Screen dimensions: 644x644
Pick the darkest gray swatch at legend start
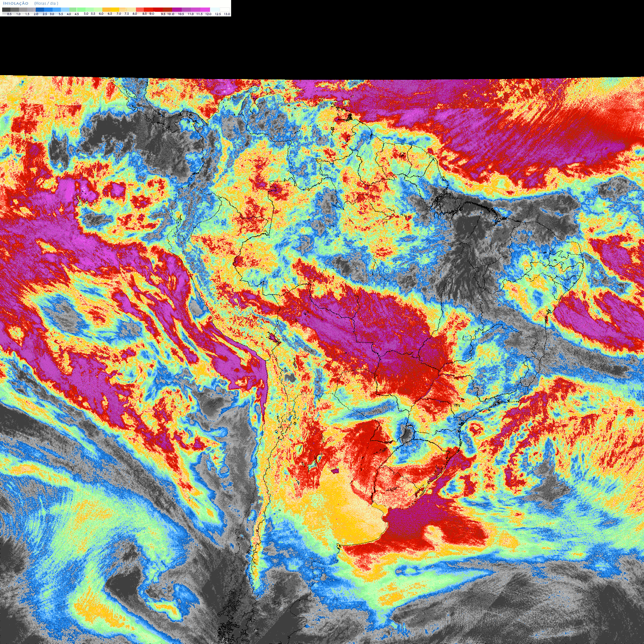pyautogui.click(x=6, y=10)
